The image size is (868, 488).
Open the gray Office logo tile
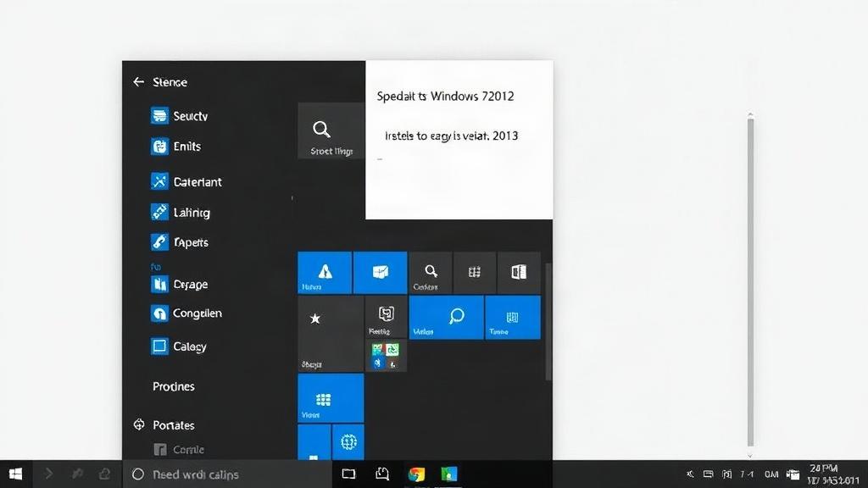tap(519, 273)
